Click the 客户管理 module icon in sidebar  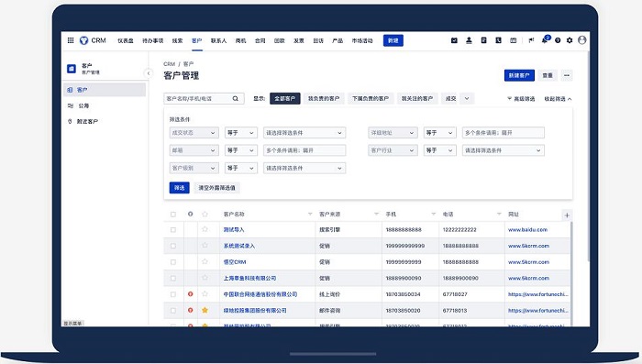[72, 69]
